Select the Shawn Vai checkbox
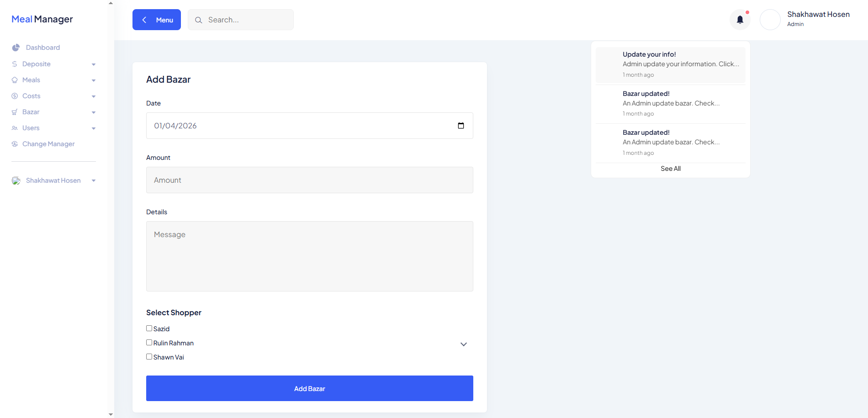 point(149,357)
